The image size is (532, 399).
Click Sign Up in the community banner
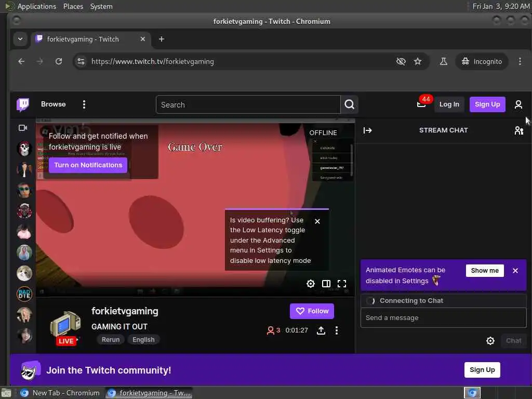pos(482,370)
